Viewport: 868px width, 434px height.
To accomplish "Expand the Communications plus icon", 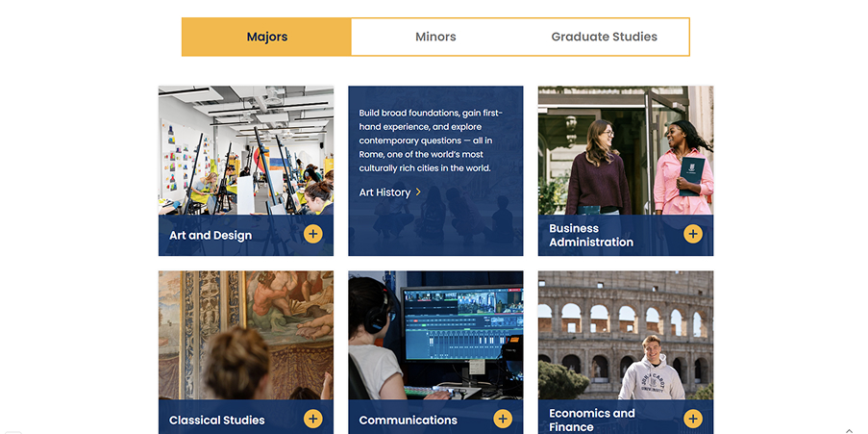I will 503,419.
